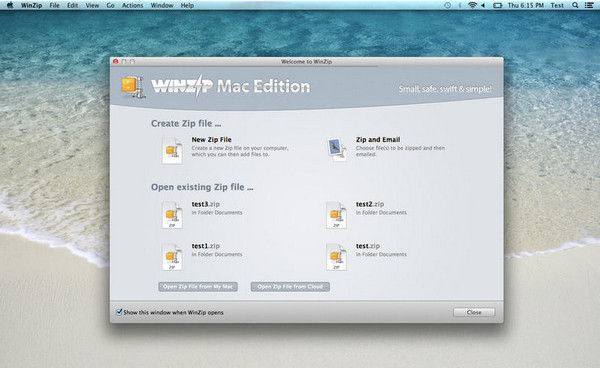Open the Help menu

tap(187, 5)
